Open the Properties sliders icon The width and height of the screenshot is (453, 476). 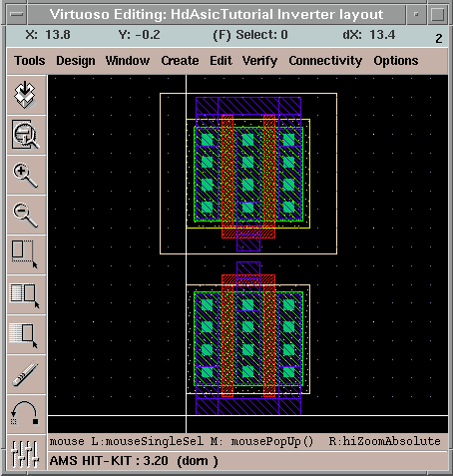pos(26,453)
